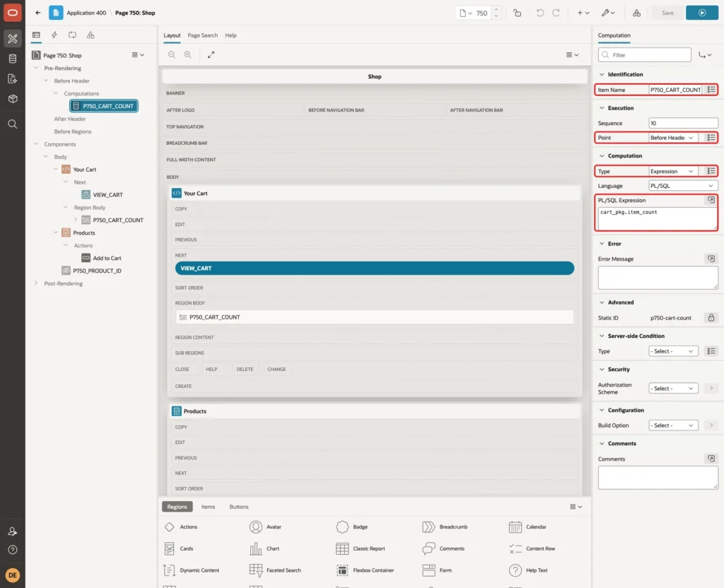This screenshot has width=724, height=588.
Task: Click the Sequence input field
Action: click(x=683, y=123)
